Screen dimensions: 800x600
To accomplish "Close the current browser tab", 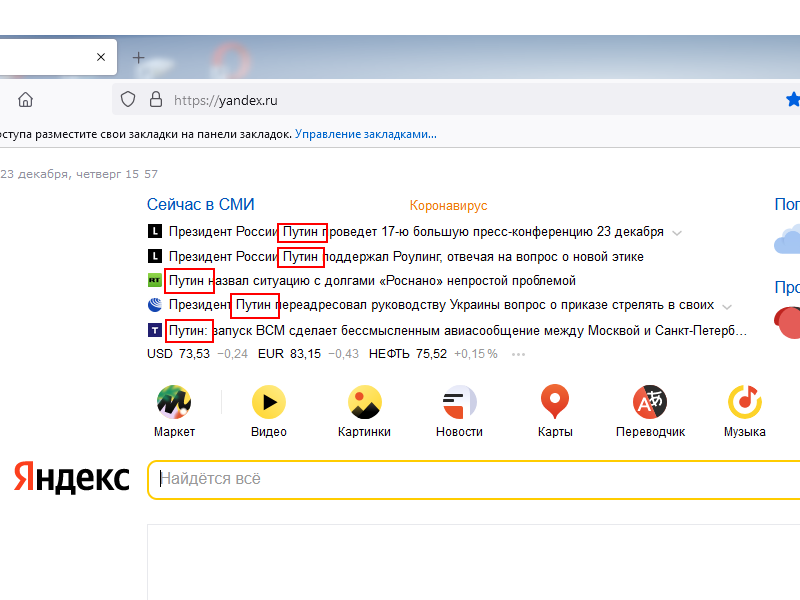I will click(x=101, y=57).
